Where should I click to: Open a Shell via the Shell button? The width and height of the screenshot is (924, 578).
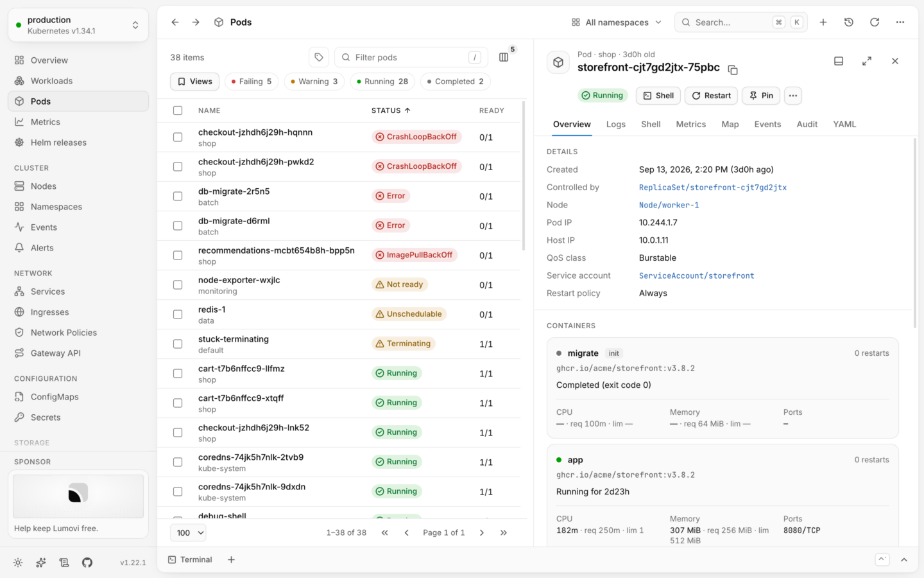coord(658,96)
